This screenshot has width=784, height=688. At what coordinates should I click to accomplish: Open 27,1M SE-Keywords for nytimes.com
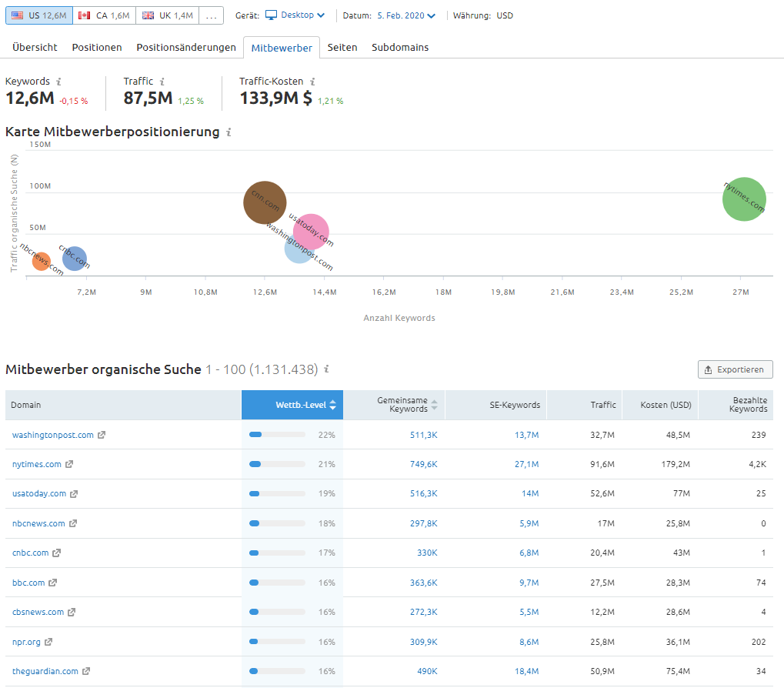[526, 464]
